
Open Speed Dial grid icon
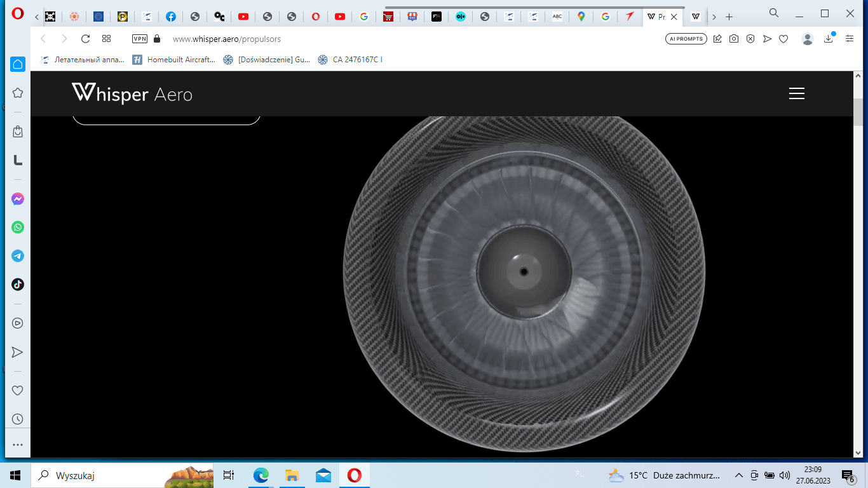[107, 39]
